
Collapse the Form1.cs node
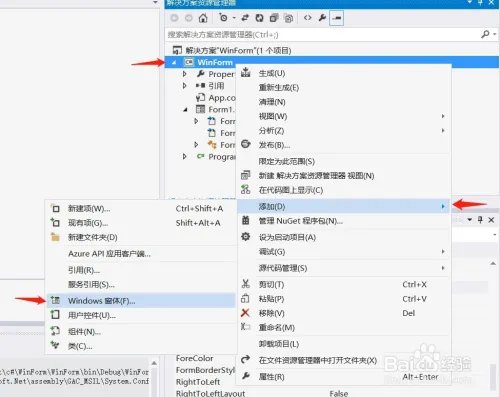185,109
